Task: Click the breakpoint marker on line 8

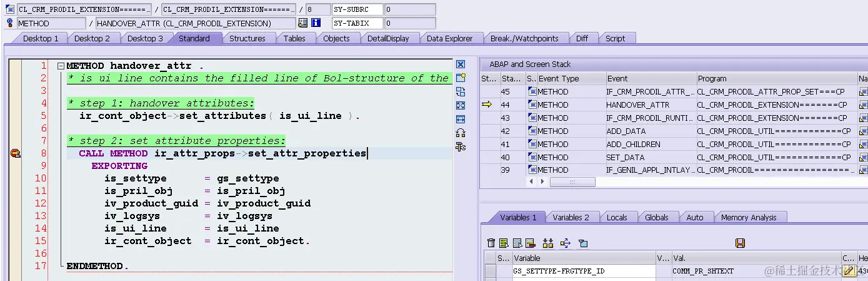Action: pos(16,153)
